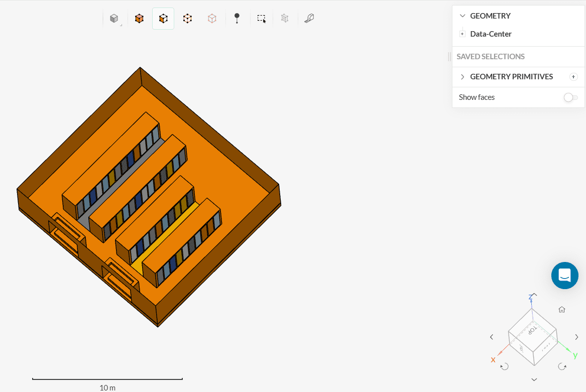The image size is (586, 392).
Task: Open the SAVED SELECTIONS section
Action: pos(490,57)
